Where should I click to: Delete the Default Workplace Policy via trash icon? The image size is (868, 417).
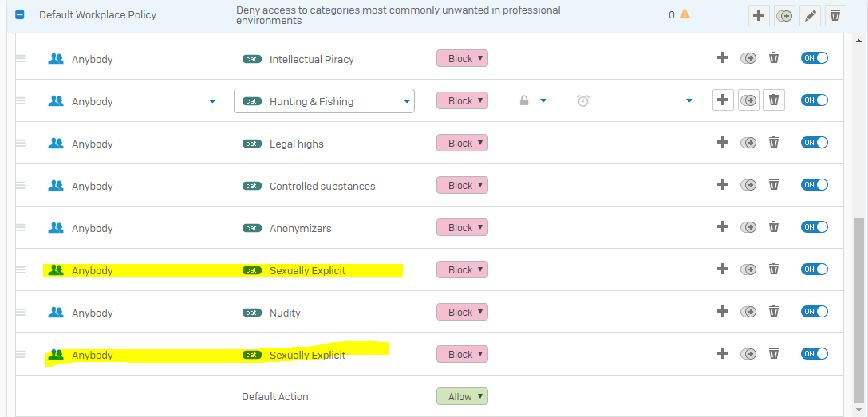pos(835,15)
